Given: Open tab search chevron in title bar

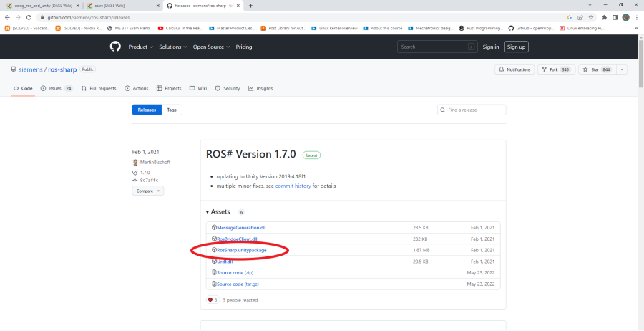Looking at the screenshot, I should [x=590, y=5].
